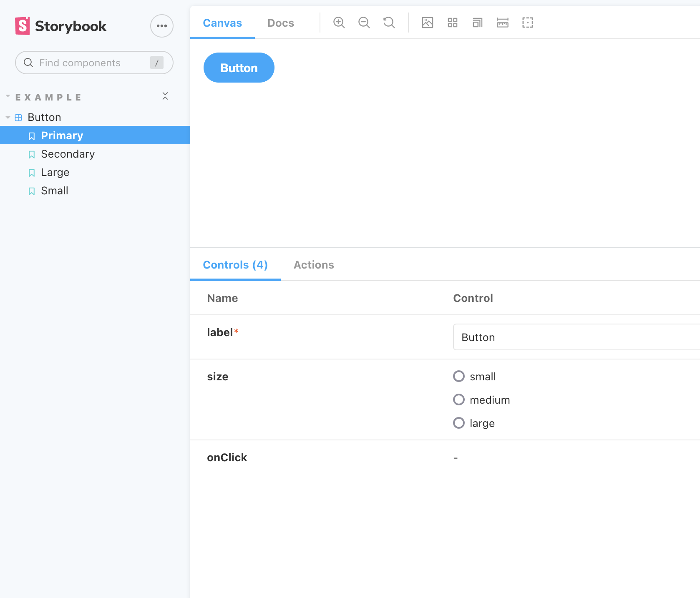Viewport: 700px width, 598px height.
Task: Zoom in on the canvas preview
Action: pyautogui.click(x=339, y=23)
